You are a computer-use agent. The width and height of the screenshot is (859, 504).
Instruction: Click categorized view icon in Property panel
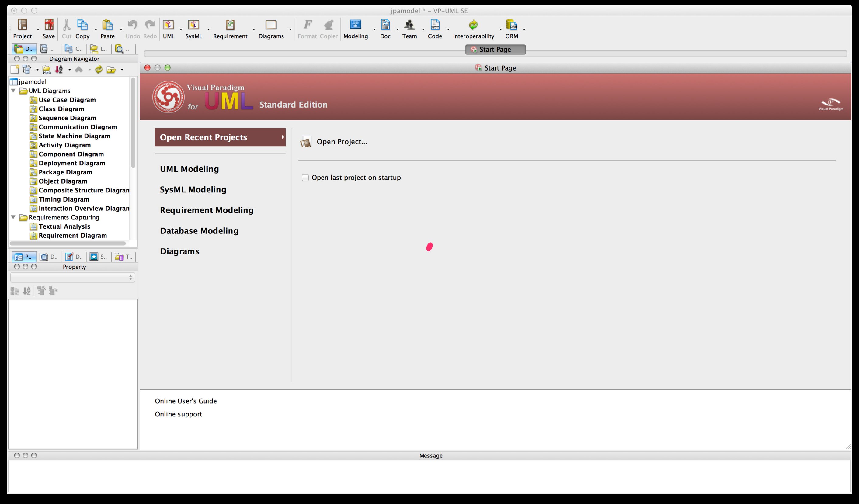pos(15,291)
